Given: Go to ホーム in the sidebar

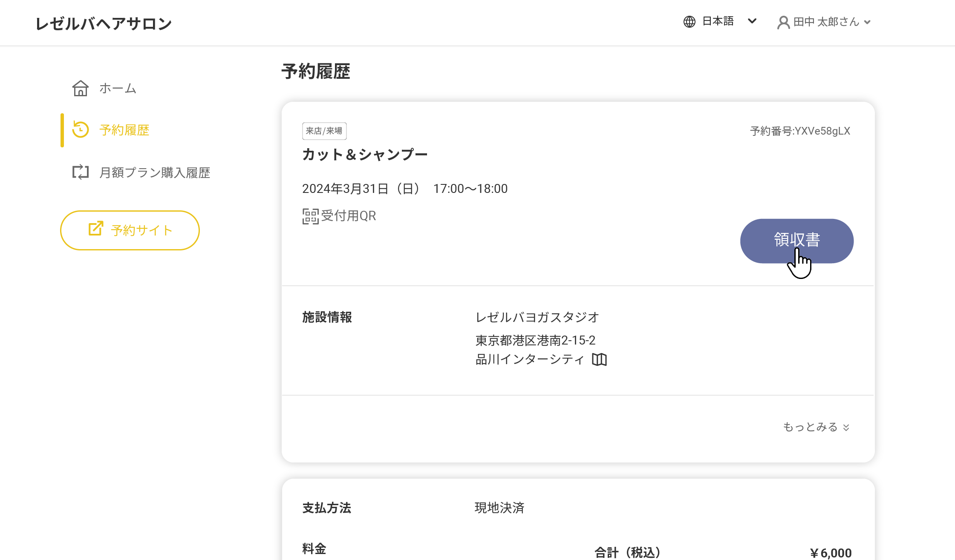Looking at the screenshot, I should pos(118,88).
